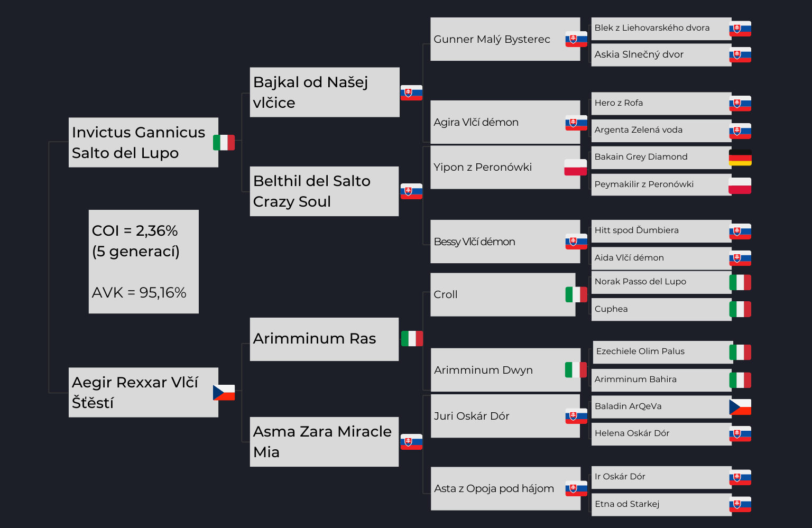The height and width of the screenshot is (528, 812).
Task: Open the Asta z Opoja pod hájom entry
Action: coord(505,488)
